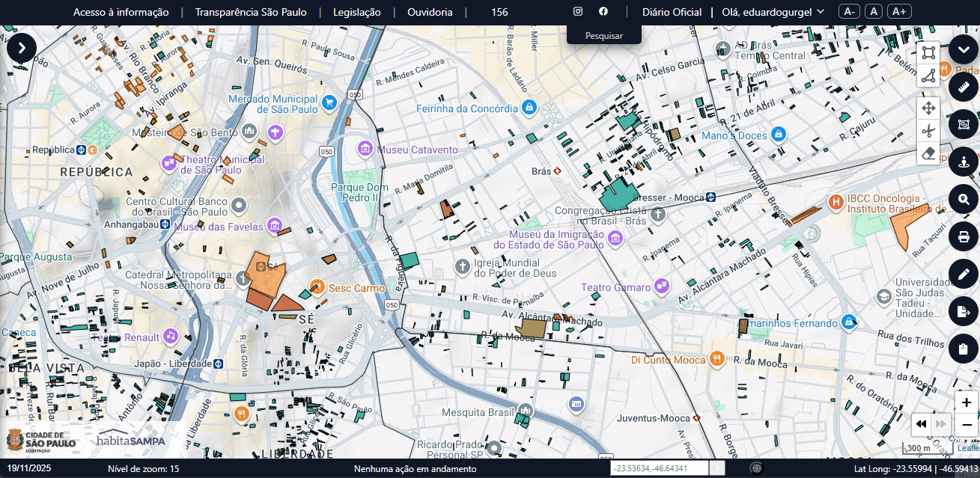980x478 pixels.
Task: Open the Instagram page link
Action: coord(578,12)
